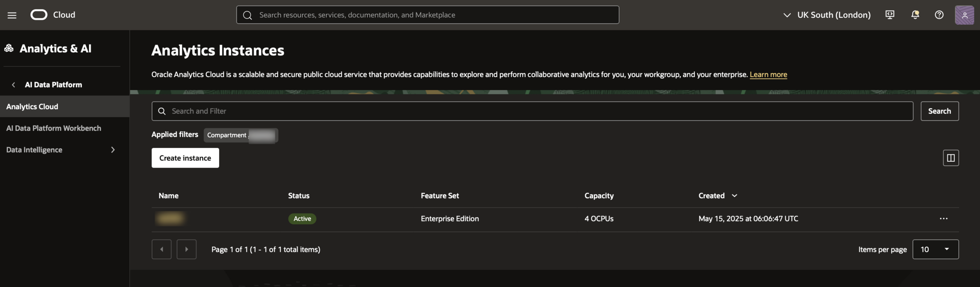Click the AI Data Platform sidebar heading

click(53, 85)
